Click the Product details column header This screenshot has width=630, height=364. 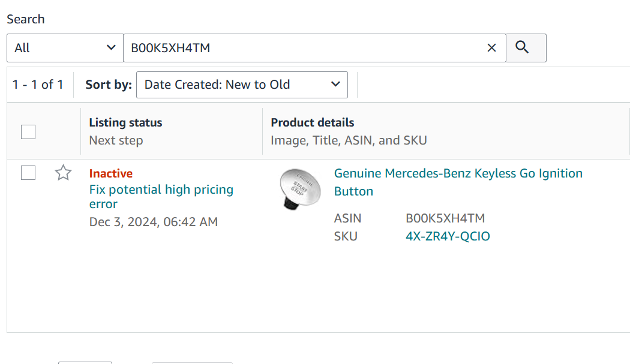312,122
